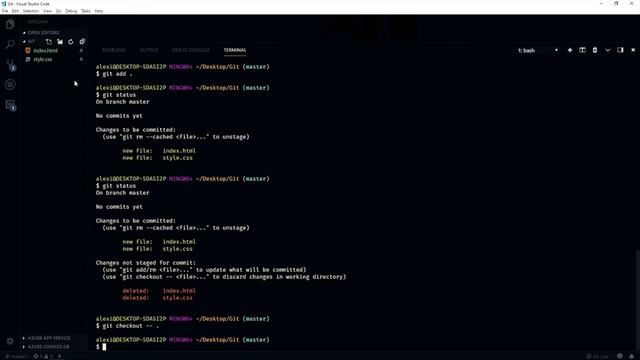This screenshot has width=640, height=360.
Task: Toggle terminal panel position icon
Action: 620,50
